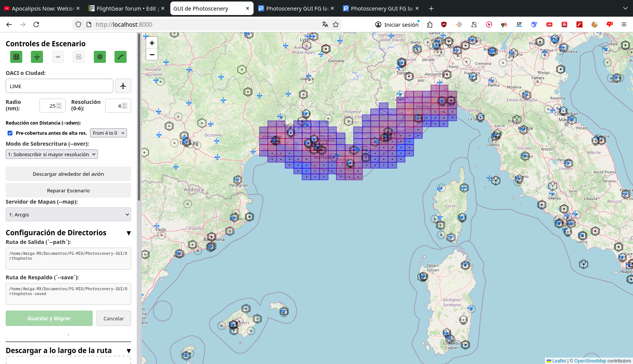The image size is (633, 364).
Task: Open the uBlock Origin extension
Action: pos(444,24)
